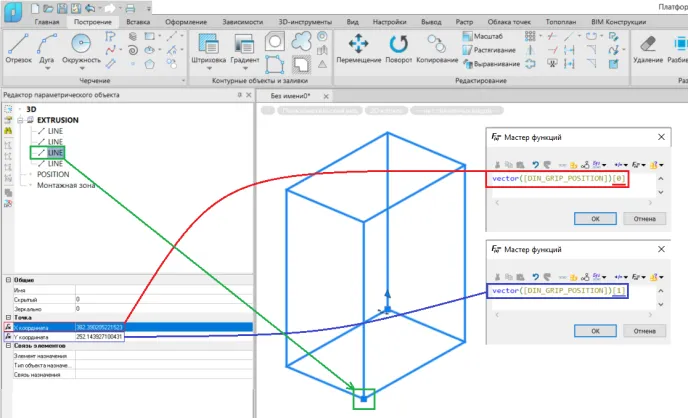Collapse the Точка property section

[x=6, y=317]
